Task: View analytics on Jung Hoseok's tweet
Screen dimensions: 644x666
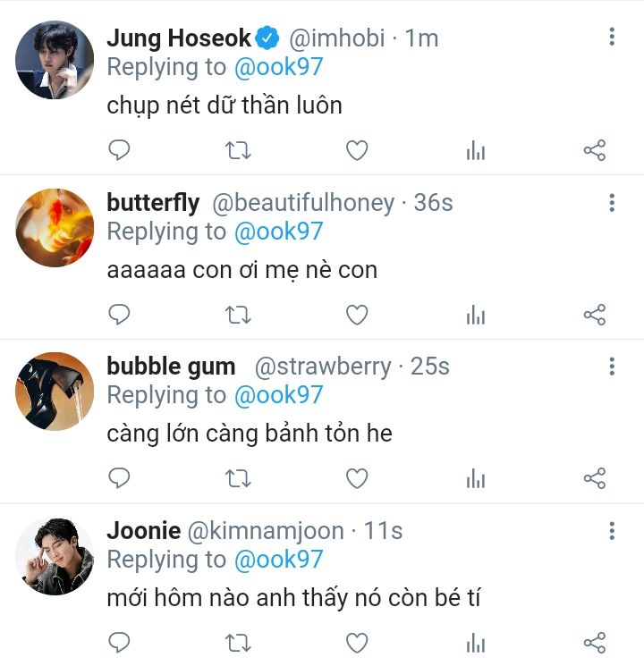Action: click(476, 150)
